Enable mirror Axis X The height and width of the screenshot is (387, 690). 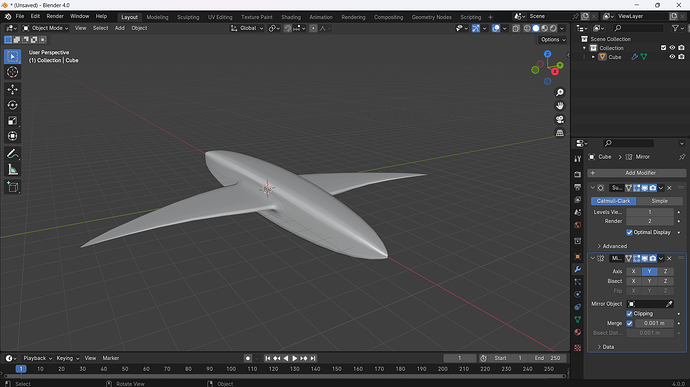[x=634, y=271]
